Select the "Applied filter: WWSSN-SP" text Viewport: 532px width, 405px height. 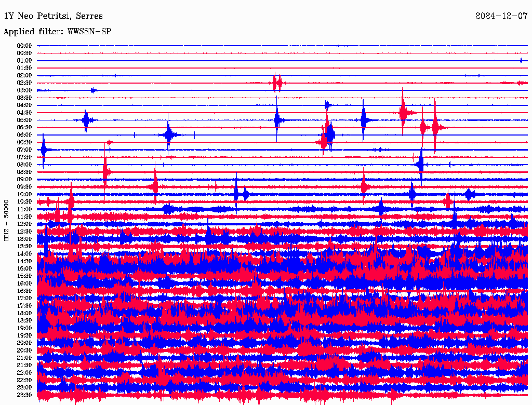[57, 32]
